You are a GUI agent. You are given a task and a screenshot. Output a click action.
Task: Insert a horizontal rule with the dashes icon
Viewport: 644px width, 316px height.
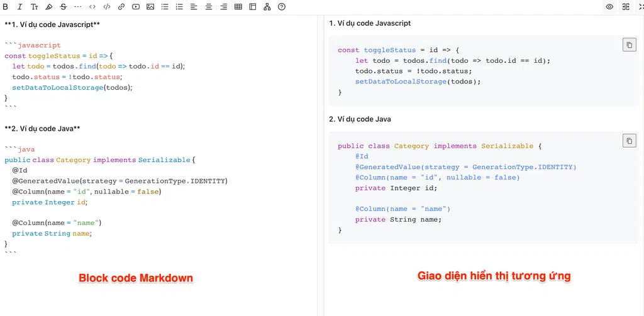(x=78, y=7)
